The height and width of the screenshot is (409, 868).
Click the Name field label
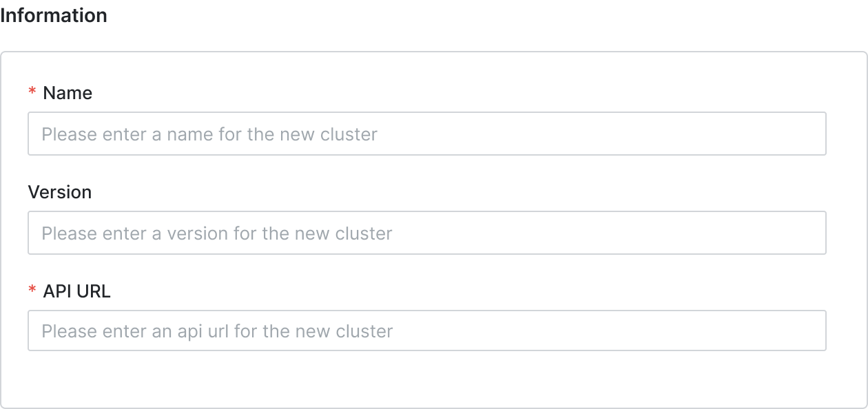point(68,93)
